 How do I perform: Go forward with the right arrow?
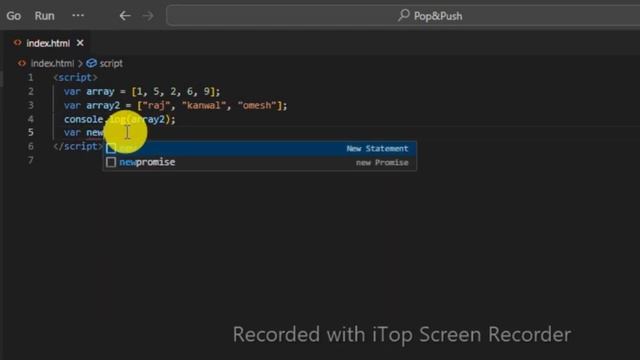pyautogui.click(x=148, y=16)
